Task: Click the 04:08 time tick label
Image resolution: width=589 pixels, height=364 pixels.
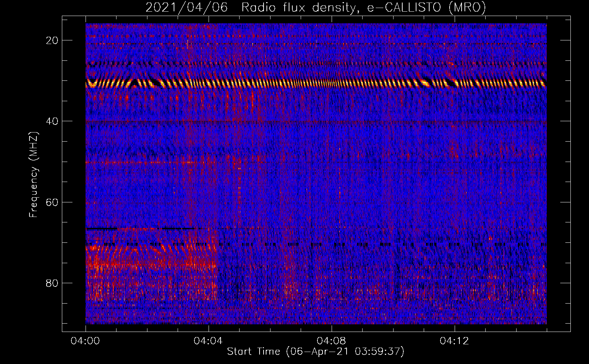Action: click(331, 341)
